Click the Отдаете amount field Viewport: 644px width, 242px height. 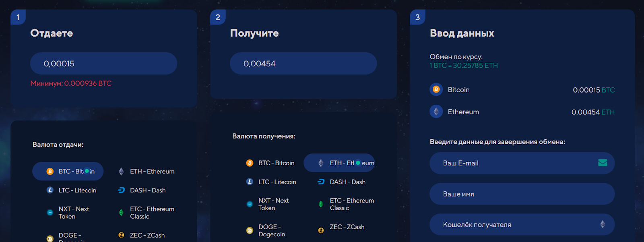tap(103, 64)
